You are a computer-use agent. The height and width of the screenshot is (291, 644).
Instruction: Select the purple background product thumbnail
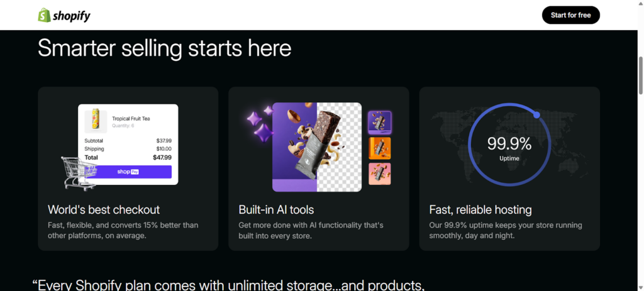379,122
